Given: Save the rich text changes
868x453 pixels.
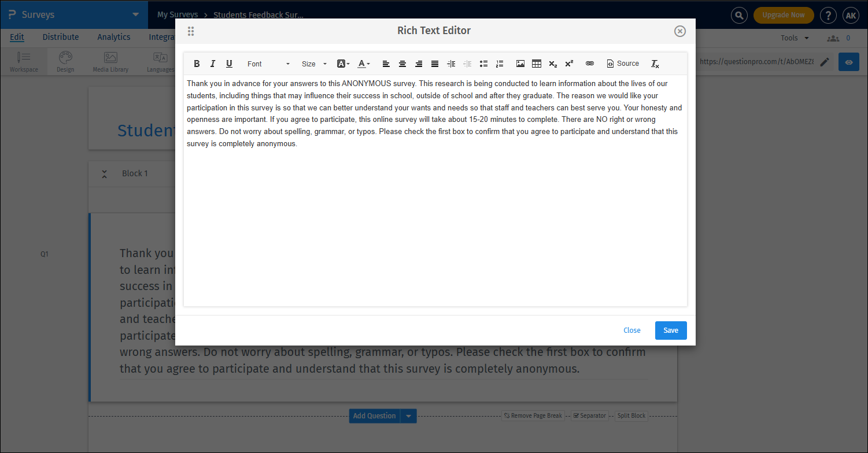Looking at the screenshot, I should tap(670, 330).
